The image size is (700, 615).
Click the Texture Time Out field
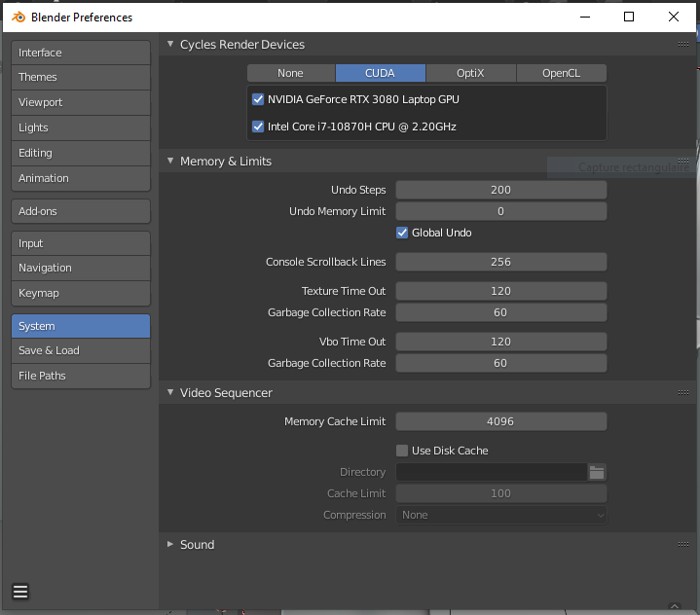pyautogui.click(x=500, y=291)
